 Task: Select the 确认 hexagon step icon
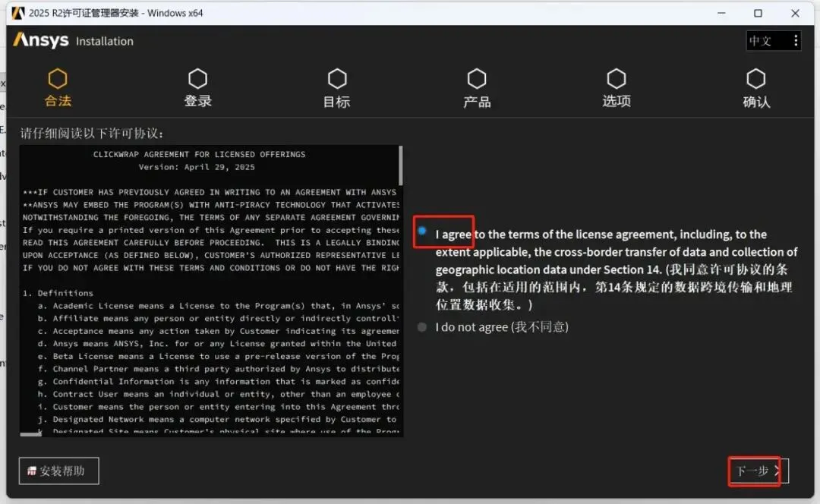pos(756,79)
